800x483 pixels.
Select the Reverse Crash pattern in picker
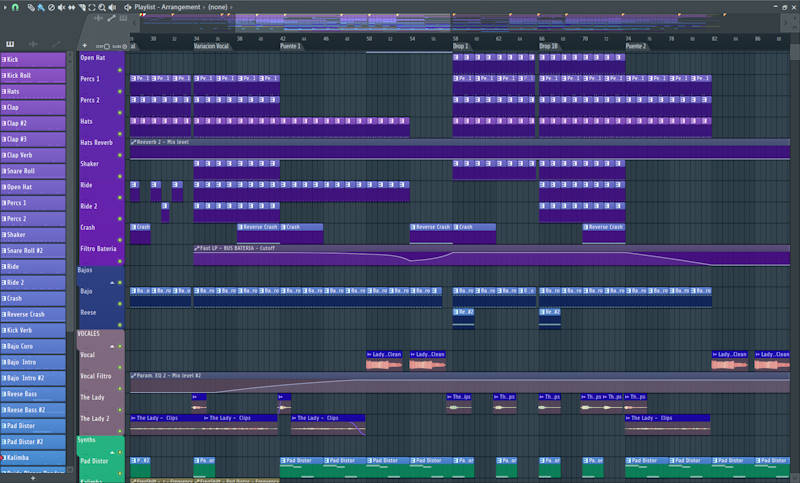(33, 314)
